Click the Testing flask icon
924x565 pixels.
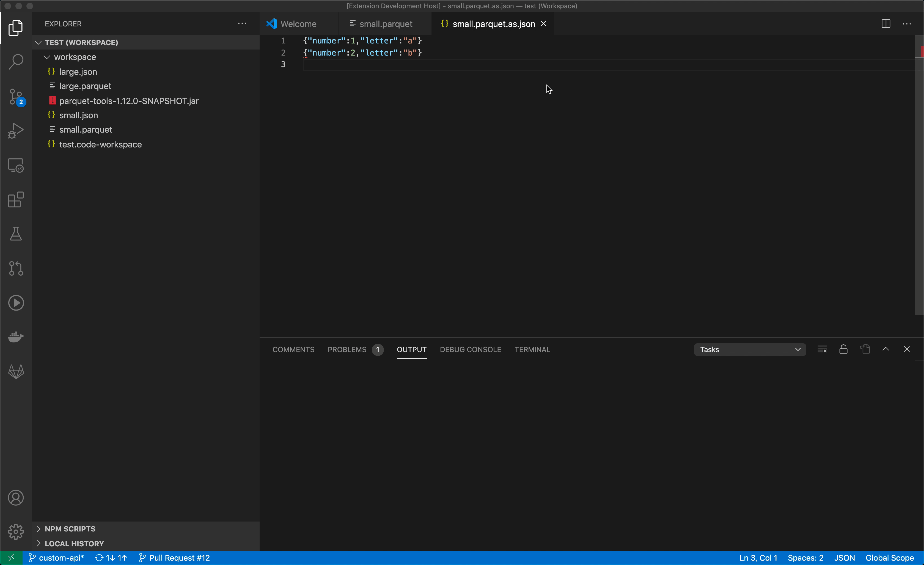click(16, 234)
